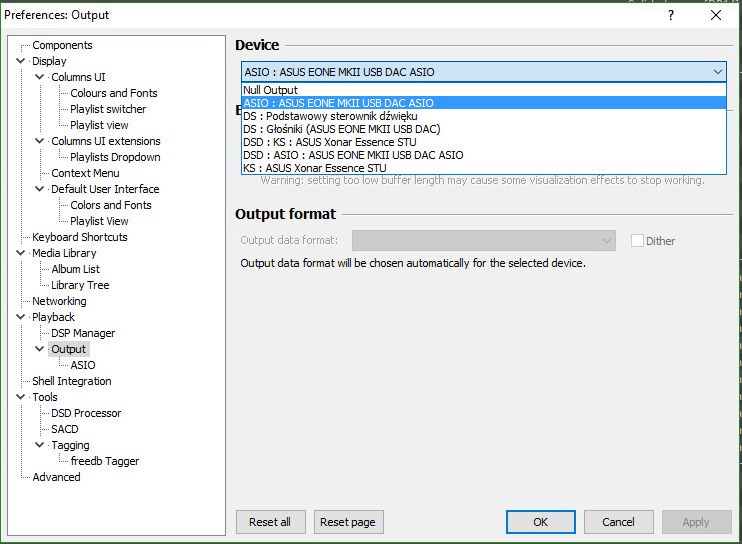This screenshot has width=742, height=544.
Task: Open the help question mark button
Action: (671, 15)
